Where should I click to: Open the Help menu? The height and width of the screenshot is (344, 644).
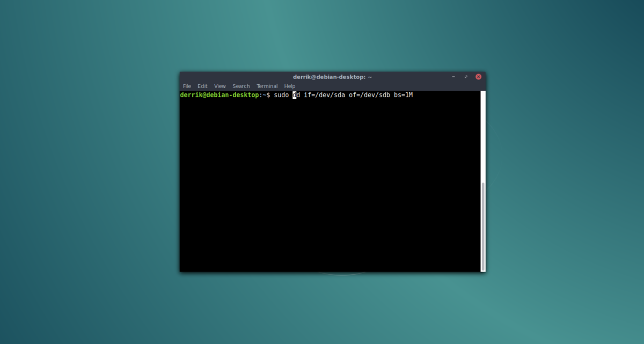[290, 86]
